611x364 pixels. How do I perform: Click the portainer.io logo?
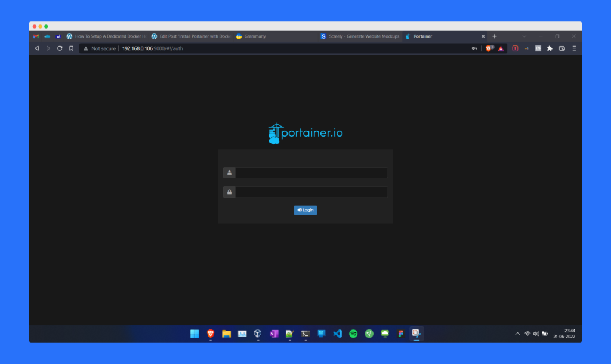click(305, 134)
